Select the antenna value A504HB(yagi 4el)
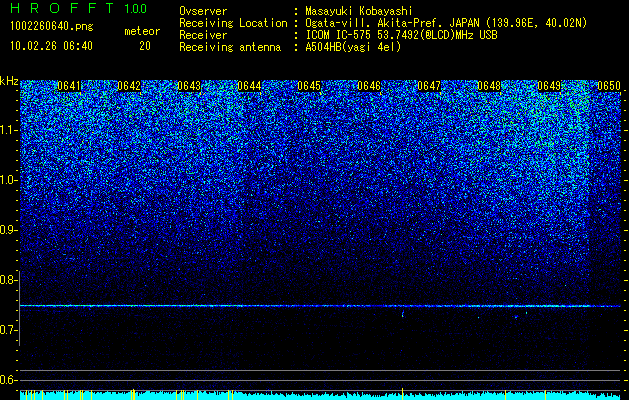629x400 pixels. click(x=353, y=47)
